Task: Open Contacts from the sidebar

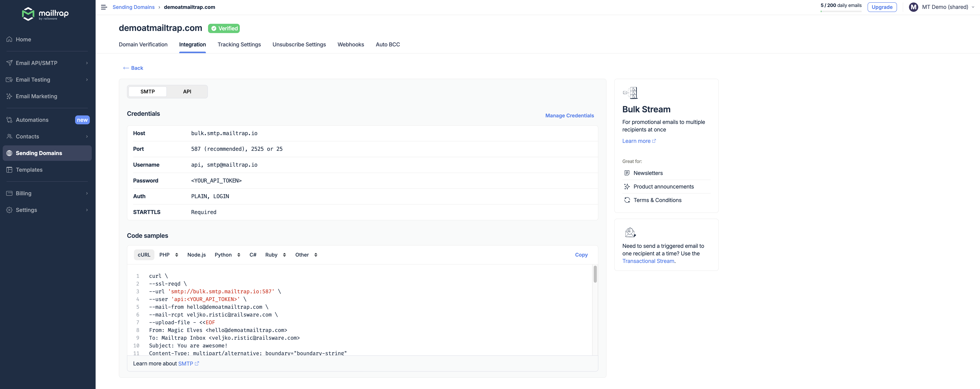Action: (27, 136)
